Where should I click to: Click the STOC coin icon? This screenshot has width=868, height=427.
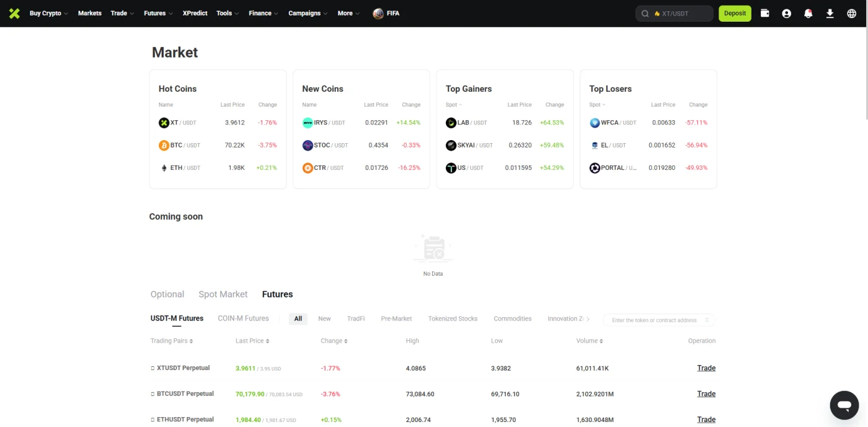(x=308, y=145)
